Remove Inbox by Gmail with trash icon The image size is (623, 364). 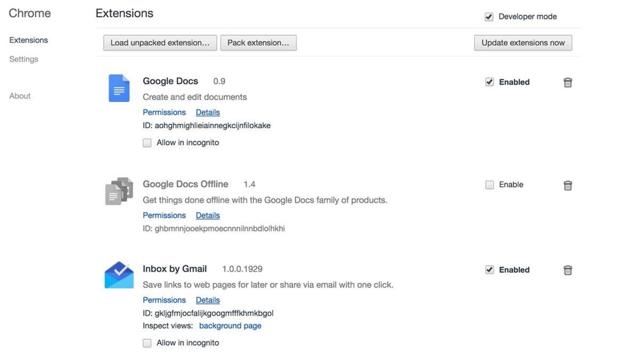(x=568, y=270)
